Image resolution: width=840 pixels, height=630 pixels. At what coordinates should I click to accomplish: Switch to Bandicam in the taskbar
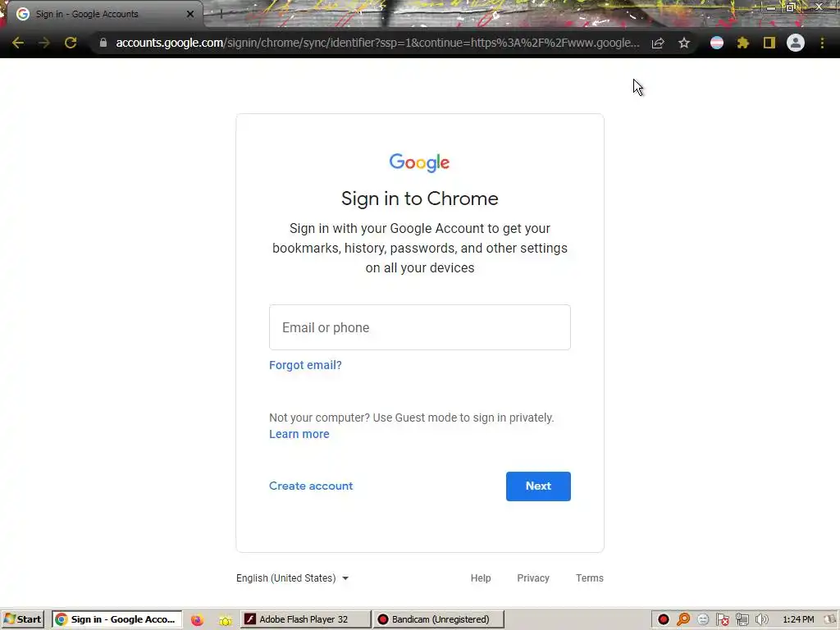pos(440,619)
